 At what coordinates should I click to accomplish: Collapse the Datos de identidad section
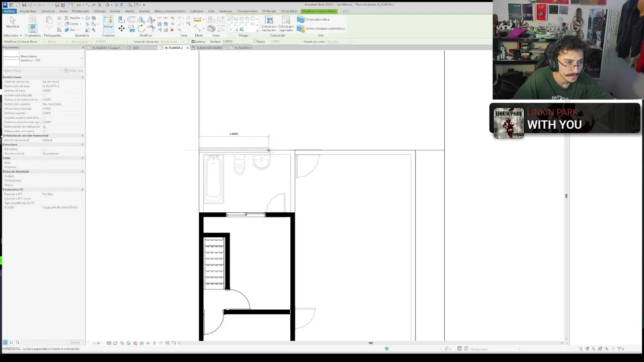click(x=82, y=171)
